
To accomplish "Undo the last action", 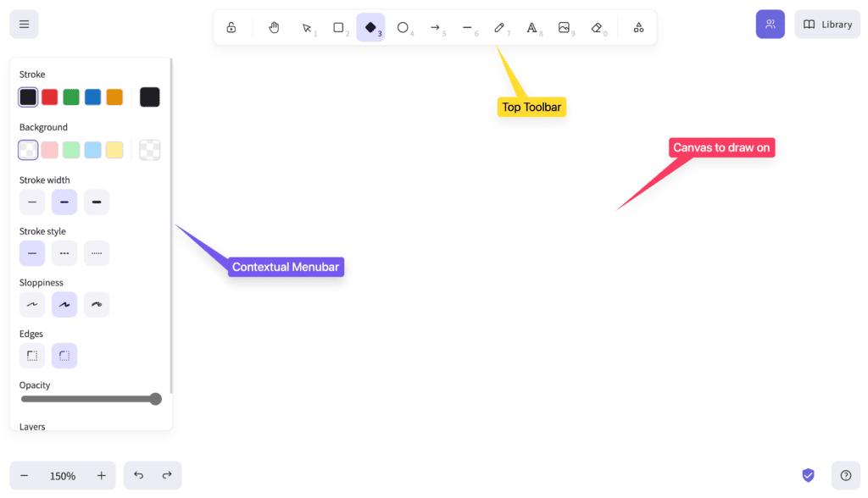I will pos(138,475).
